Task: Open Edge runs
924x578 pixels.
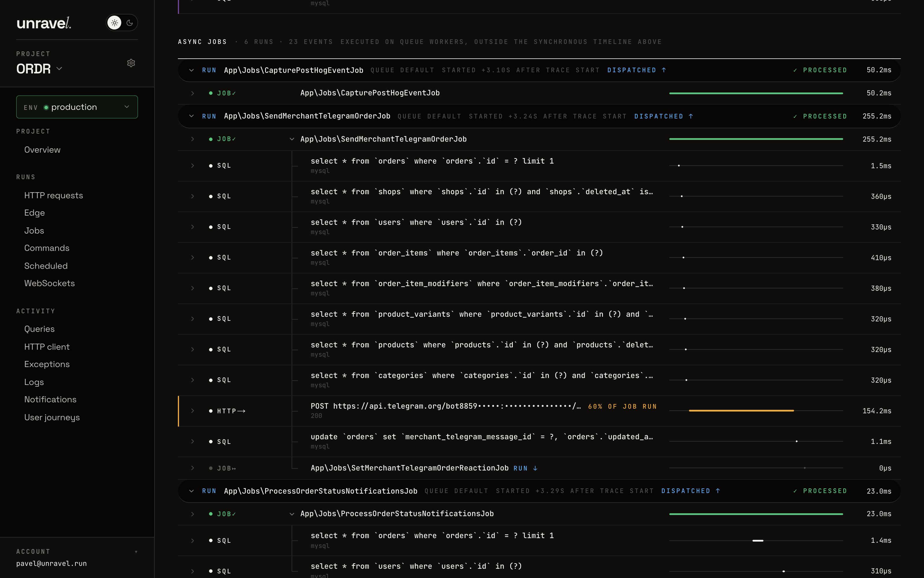Action: (x=34, y=213)
